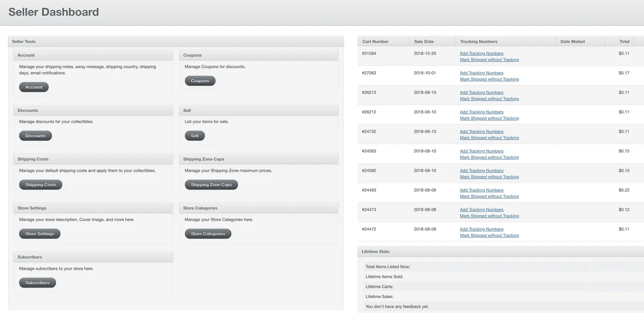Mark cart #26213 shipped without tracking
The width and height of the screenshot is (644, 313).
pyautogui.click(x=489, y=99)
